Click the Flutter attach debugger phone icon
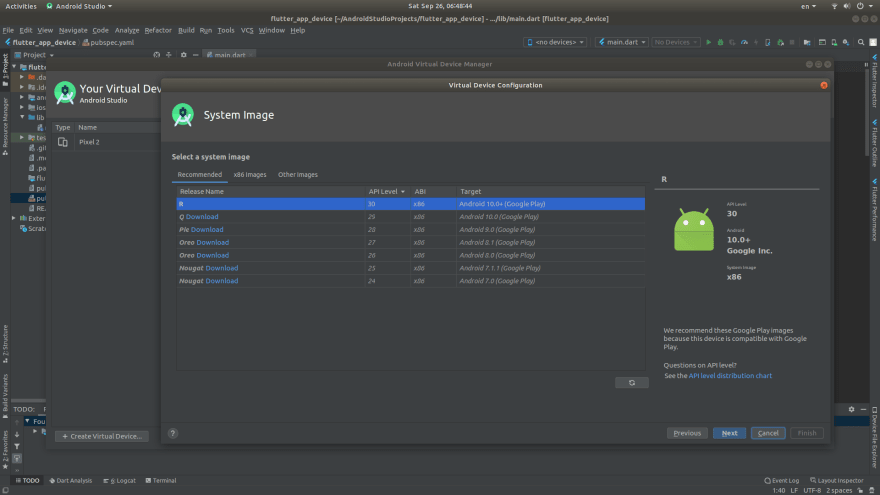Image resolution: width=880 pixels, height=495 pixels. (767, 42)
